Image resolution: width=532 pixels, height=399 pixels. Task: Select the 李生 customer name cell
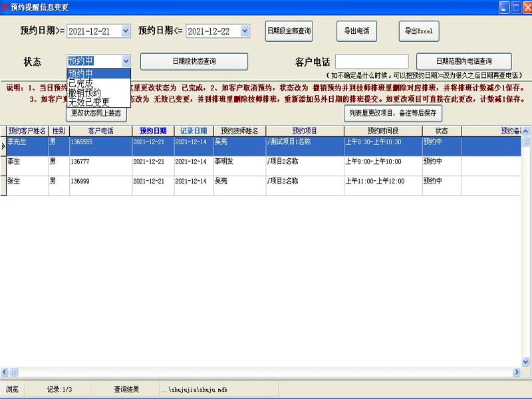click(27, 166)
